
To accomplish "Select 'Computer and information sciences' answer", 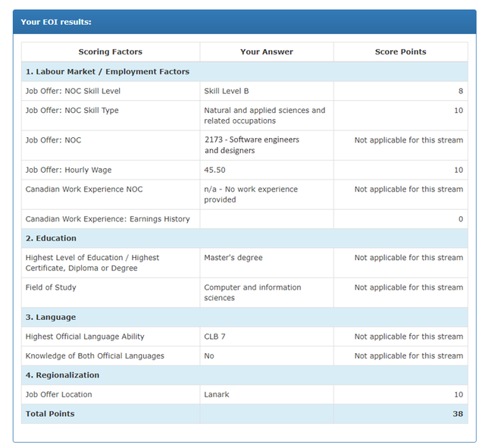I will point(252,293).
